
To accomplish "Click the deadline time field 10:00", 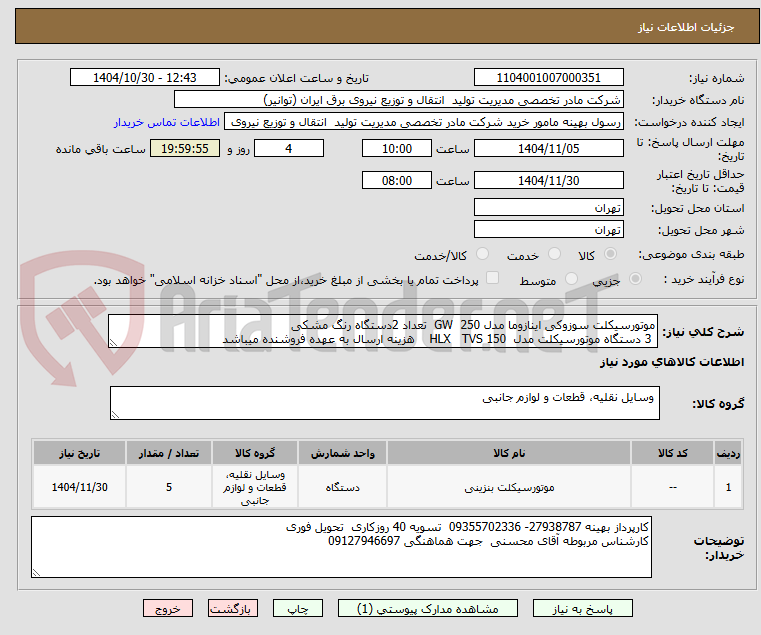I will point(397,149).
